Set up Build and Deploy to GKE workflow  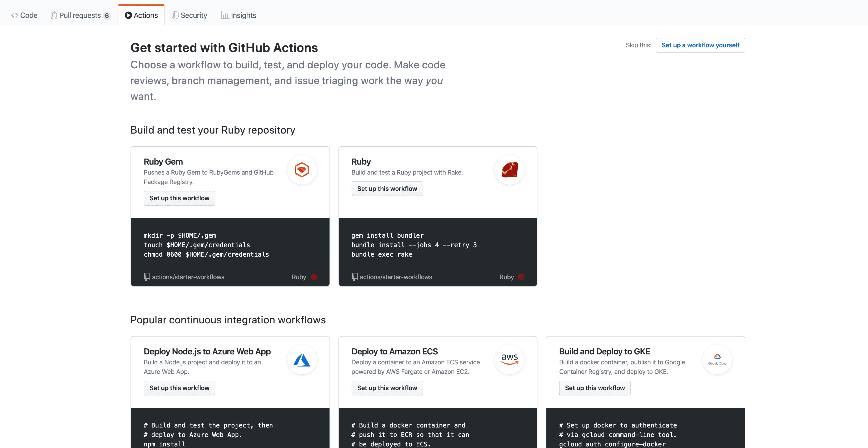click(595, 388)
